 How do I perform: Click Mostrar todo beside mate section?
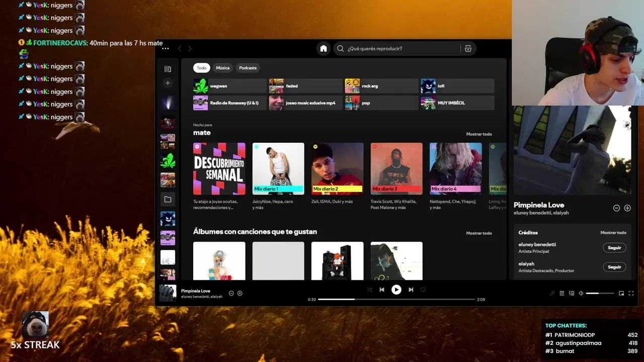[x=479, y=134]
